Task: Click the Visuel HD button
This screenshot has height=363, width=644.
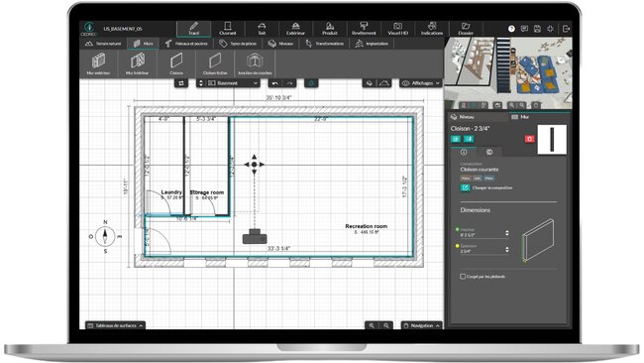Action: 397,29
